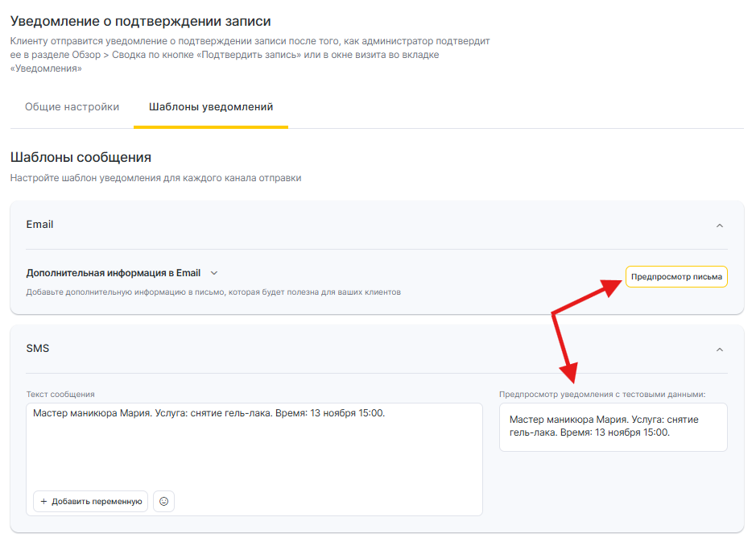Click the Текст сообщения field label
Screen dimensions: 756x542
60,394
